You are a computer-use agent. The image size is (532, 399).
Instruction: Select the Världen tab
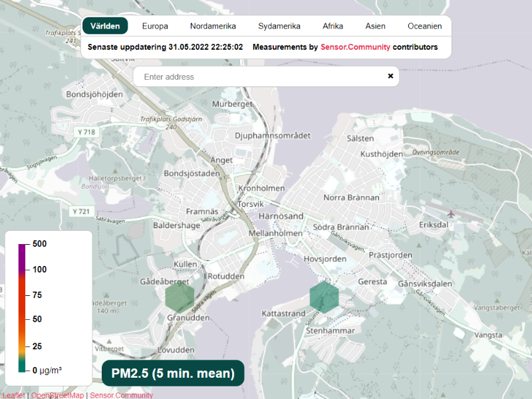[x=105, y=27]
